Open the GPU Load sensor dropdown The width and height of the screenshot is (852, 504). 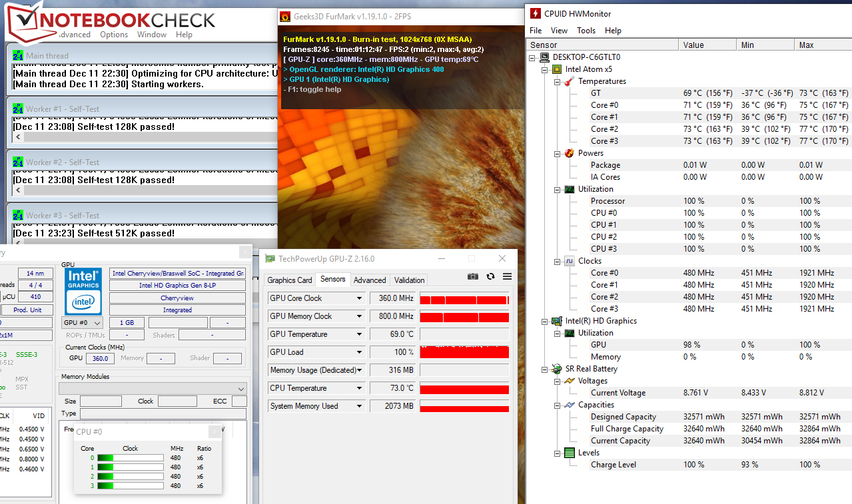click(360, 352)
